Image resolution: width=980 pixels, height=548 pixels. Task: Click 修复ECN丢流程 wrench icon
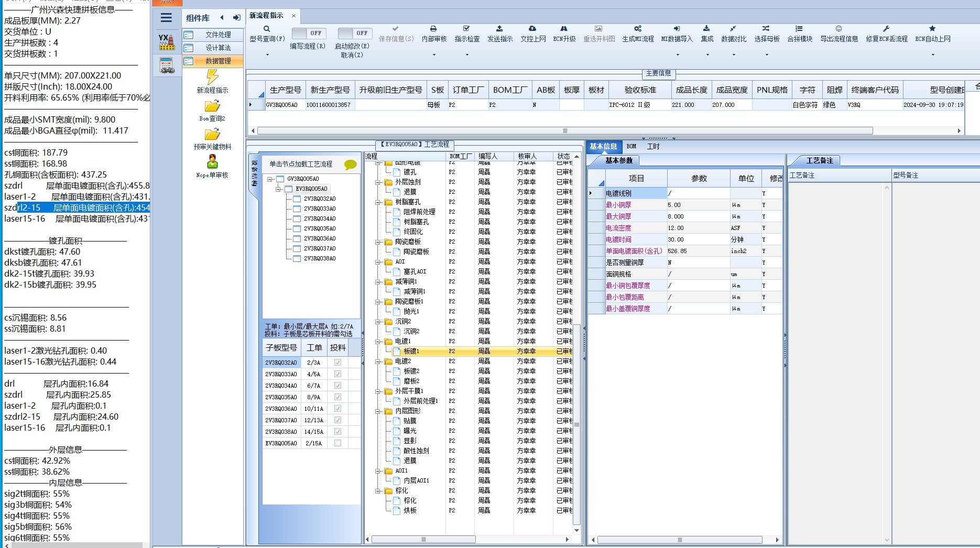(x=886, y=29)
